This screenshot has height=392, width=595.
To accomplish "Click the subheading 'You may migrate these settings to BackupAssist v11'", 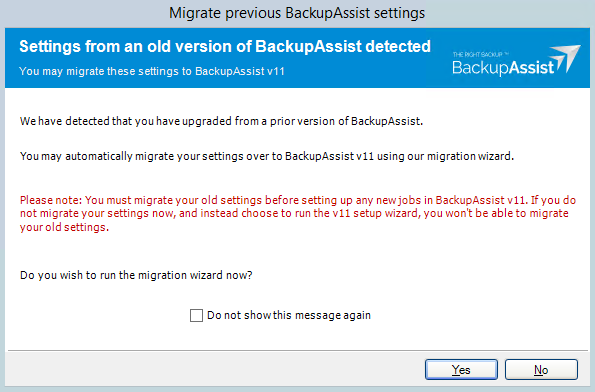I will pyautogui.click(x=152, y=71).
